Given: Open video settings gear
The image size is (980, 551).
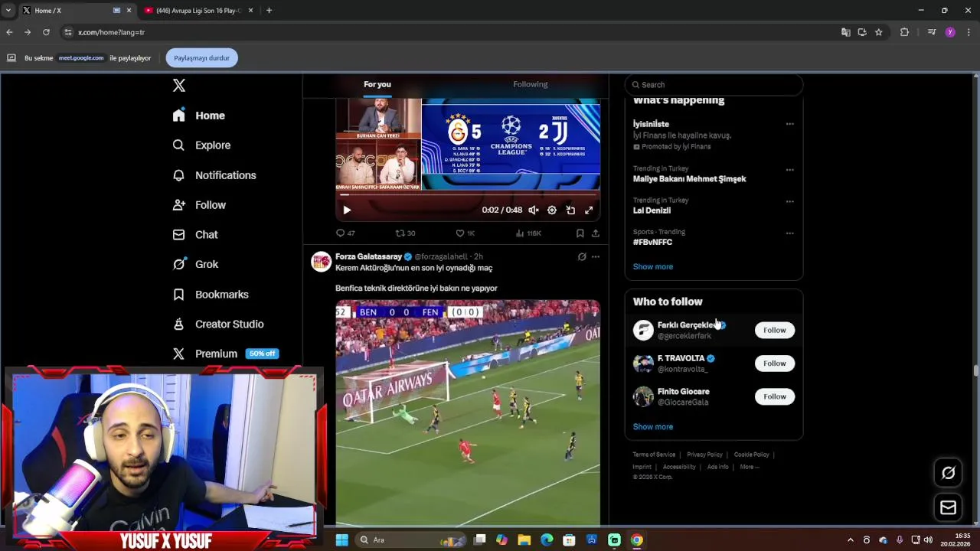Looking at the screenshot, I should point(552,210).
